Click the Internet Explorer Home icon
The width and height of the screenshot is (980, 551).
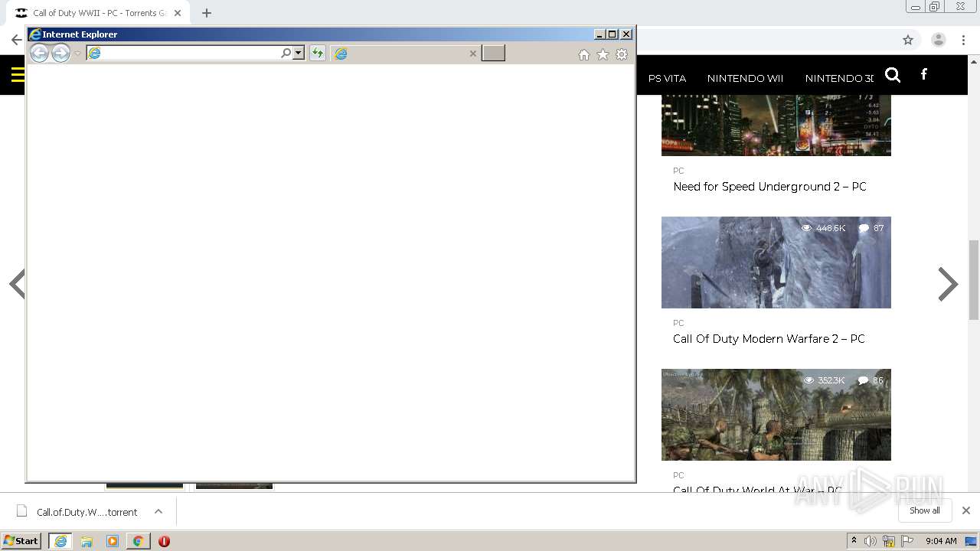pyautogui.click(x=584, y=54)
